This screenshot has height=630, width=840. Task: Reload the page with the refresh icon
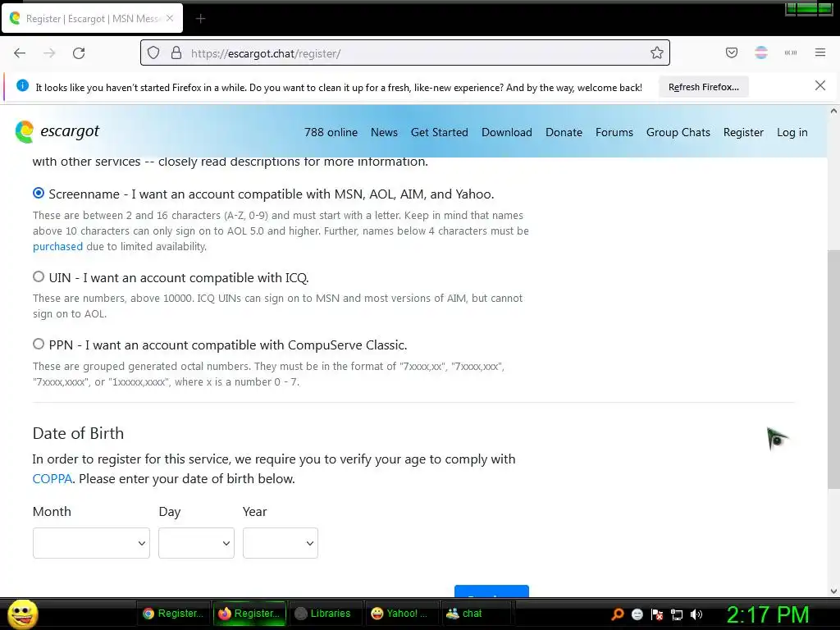click(x=79, y=53)
